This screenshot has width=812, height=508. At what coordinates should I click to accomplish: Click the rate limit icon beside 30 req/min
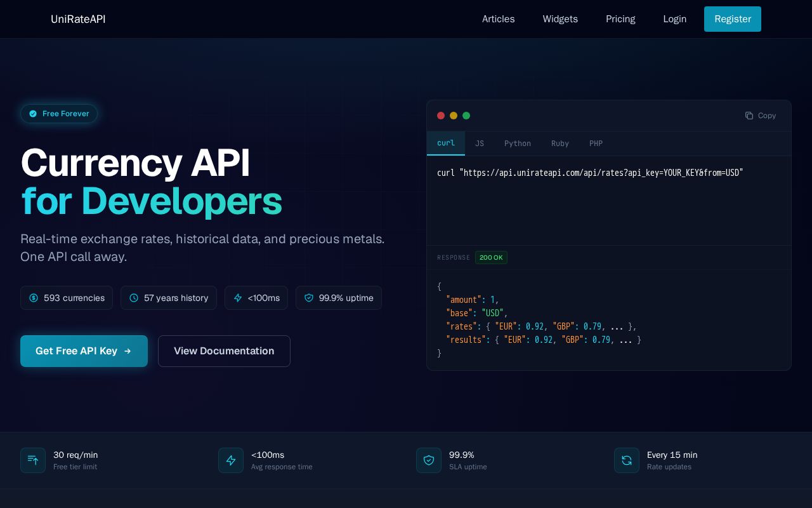point(33,460)
